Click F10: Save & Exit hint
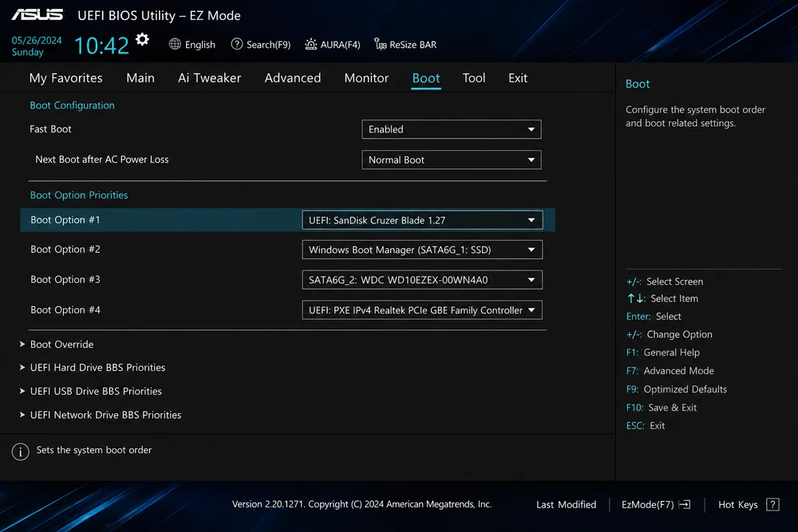Image resolution: width=798 pixels, height=532 pixels. pos(661,408)
